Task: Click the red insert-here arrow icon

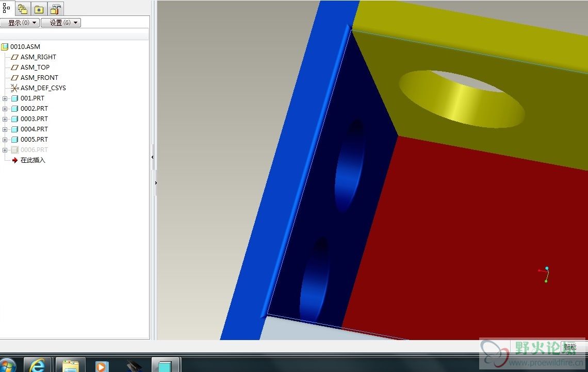Action: pos(15,160)
